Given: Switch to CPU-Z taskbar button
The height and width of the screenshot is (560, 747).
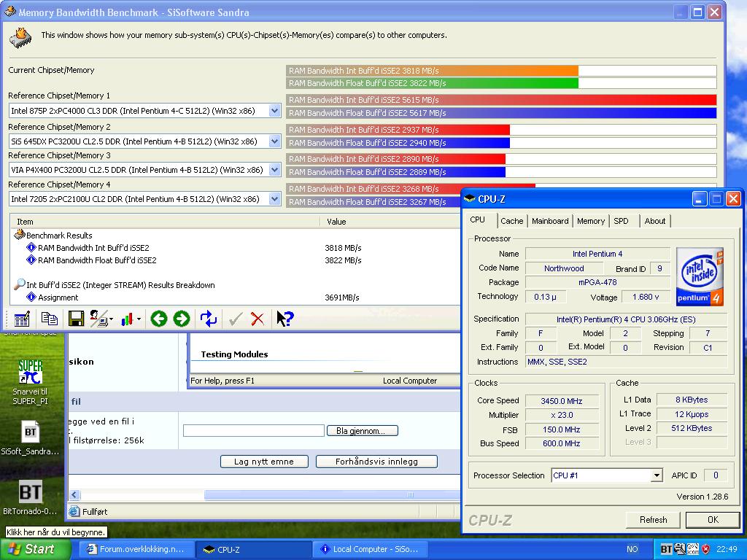Looking at the screenshot, I should pos(252,549).
